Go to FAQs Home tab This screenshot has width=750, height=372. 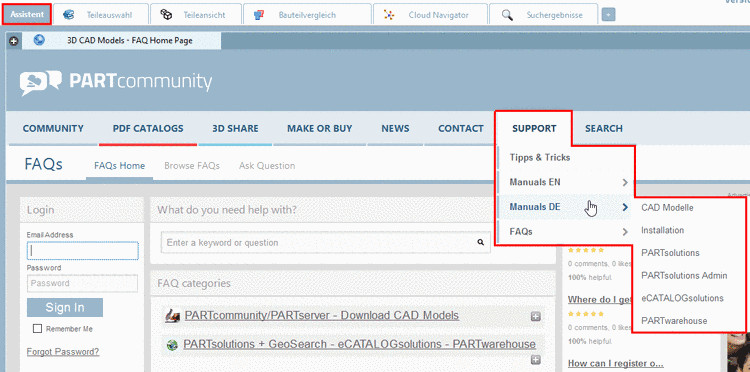pyautogui.click(x=120, y=166)
